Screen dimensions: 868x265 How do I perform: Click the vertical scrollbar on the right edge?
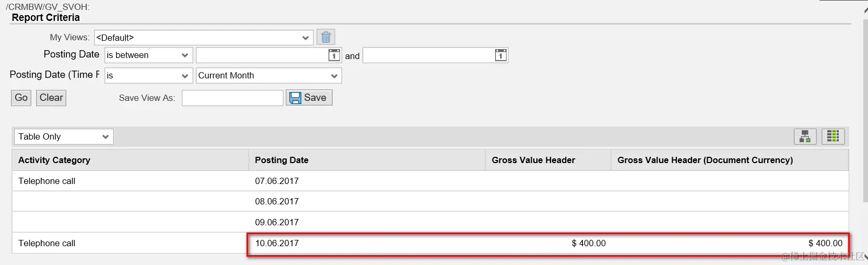865,110
